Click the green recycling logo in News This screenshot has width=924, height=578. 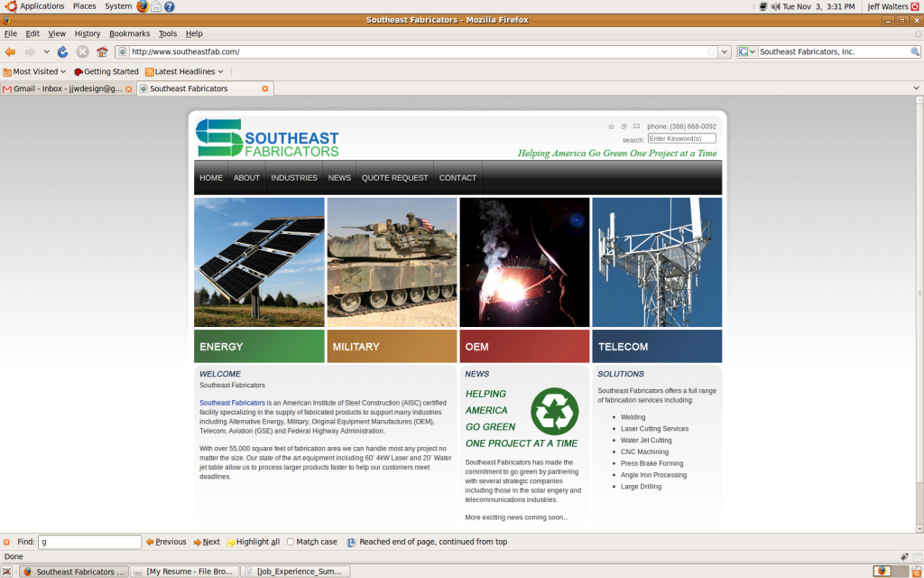tap(555, 412)
